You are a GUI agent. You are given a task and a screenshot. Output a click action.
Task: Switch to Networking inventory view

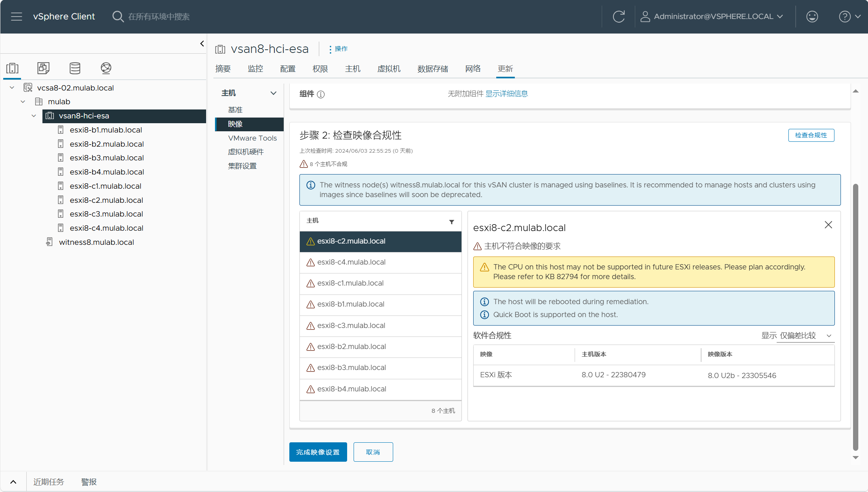point(106,68)
